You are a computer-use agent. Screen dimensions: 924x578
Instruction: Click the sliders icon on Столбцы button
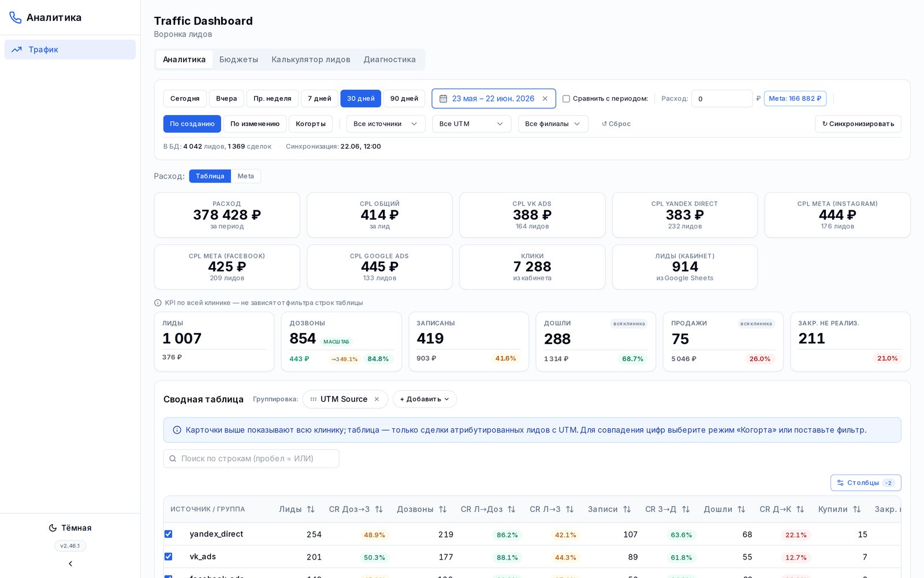[x=841, y=483]
